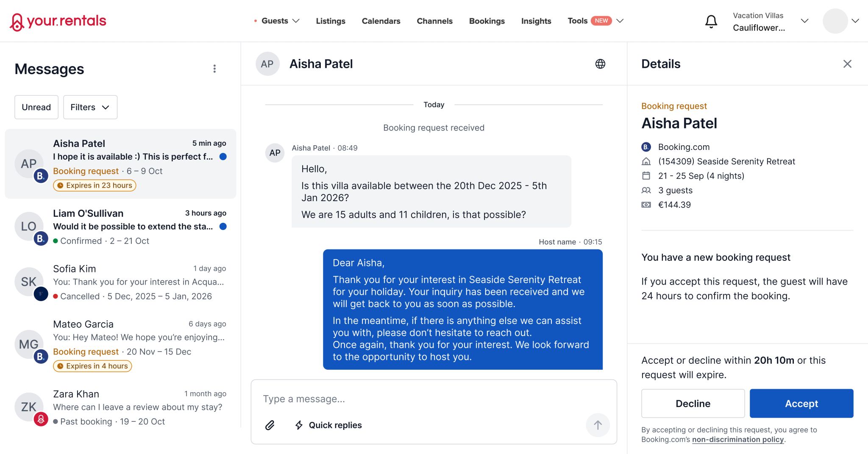
Task: Toggle the Unread messages filter
Action: (36, 107)
